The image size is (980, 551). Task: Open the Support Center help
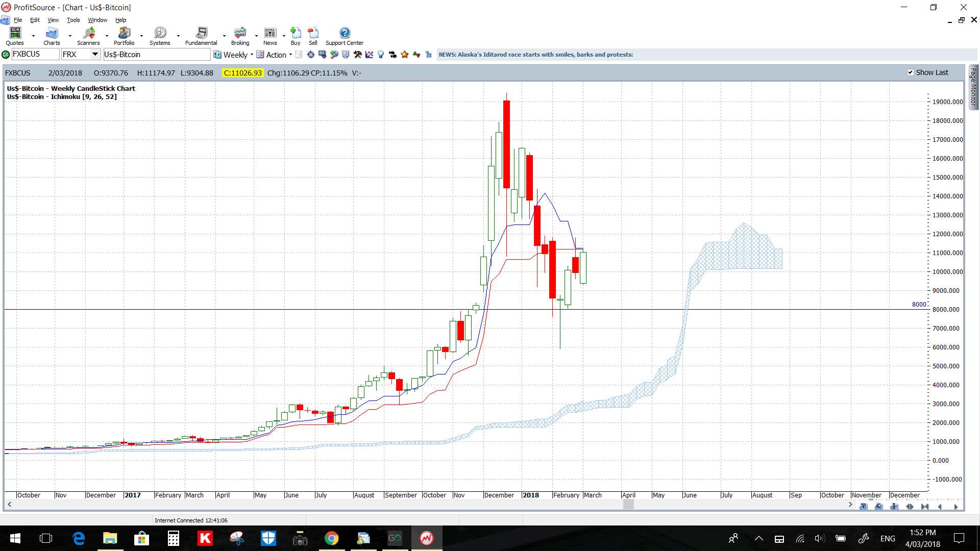point(345,36)
